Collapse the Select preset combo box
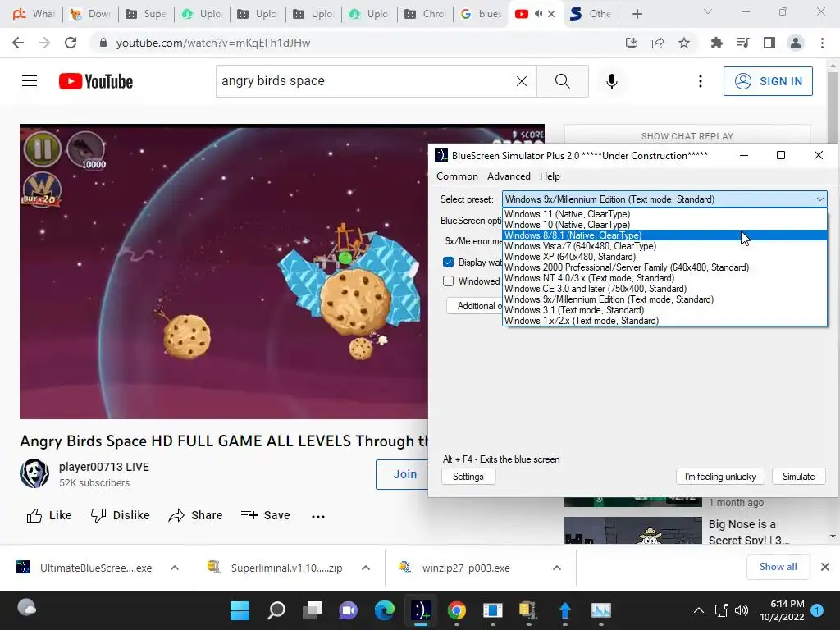This screenshot has height=630, width=840. coord(820,199)
